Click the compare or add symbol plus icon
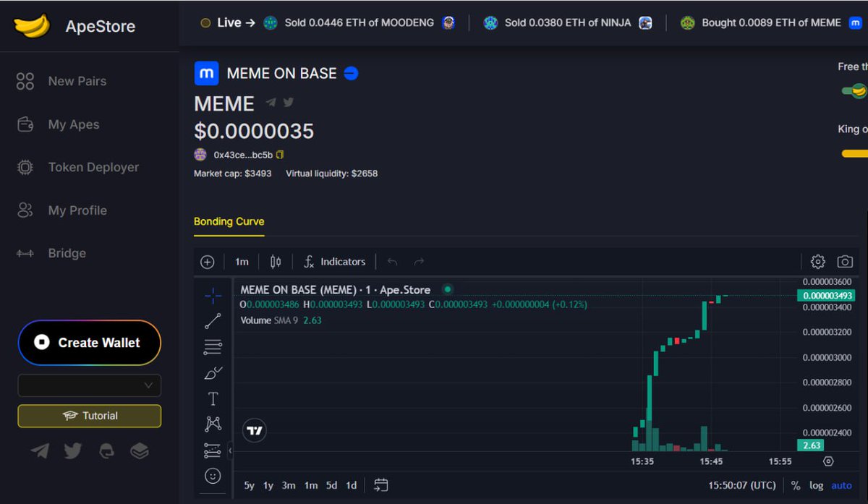The image size is (868, 504). (x=208, y=262)
